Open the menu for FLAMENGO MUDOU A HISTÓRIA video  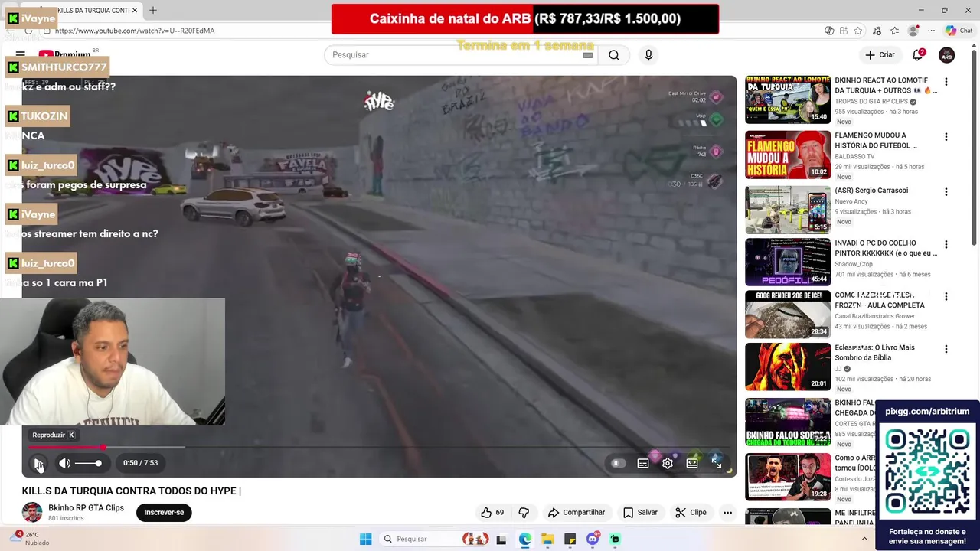pyautogui.click(x=946, y=137)
